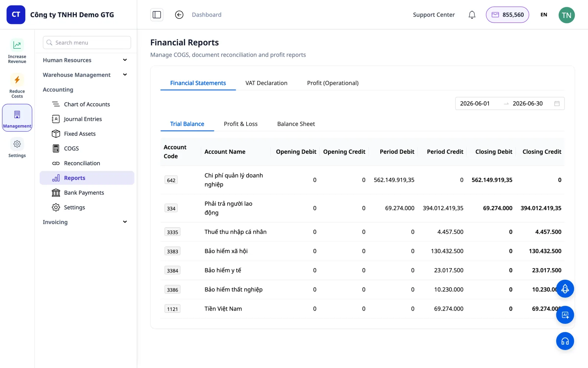Open the calendar icon in date range
Screen dimensions: 588x368
coord(557,103)
